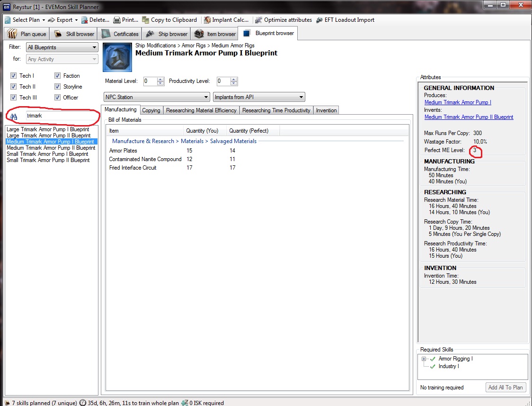
Task: Expand the Armor Rigging I skill node
Action: 424,359
